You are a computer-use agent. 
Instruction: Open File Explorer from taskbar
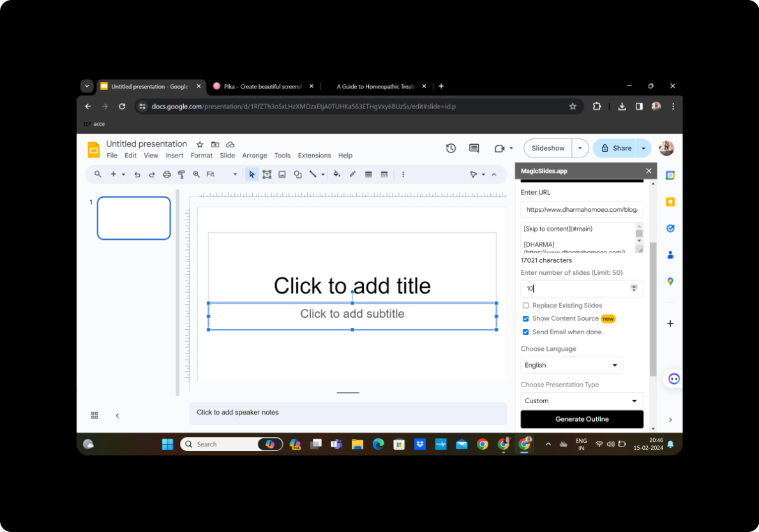(357, 445)
